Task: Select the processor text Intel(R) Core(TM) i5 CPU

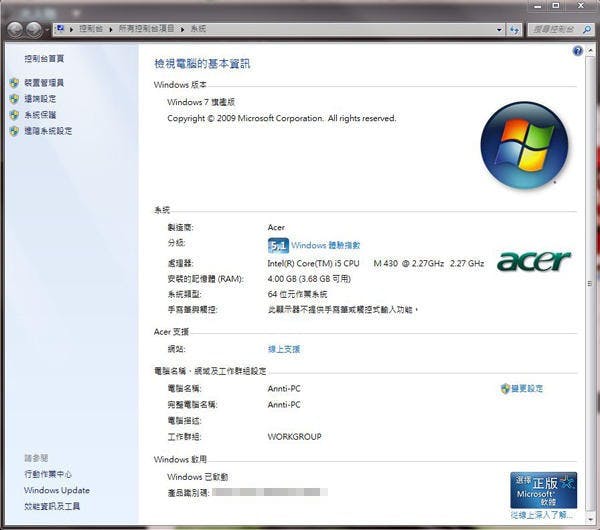Action: pos(313,263)
